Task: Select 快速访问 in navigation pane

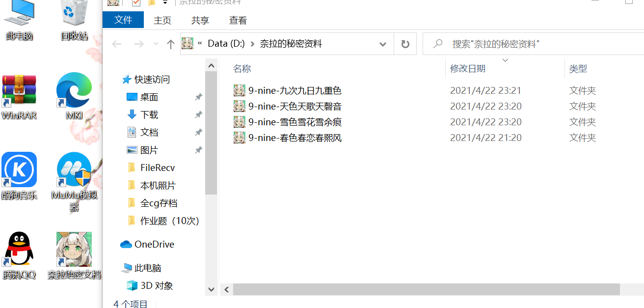Action: [152, 80]
